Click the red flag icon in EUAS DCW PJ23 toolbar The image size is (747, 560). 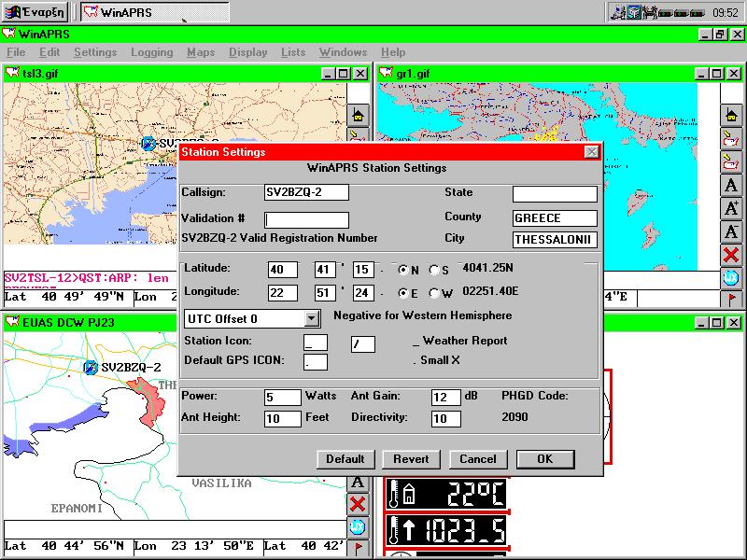pos(358,548)
